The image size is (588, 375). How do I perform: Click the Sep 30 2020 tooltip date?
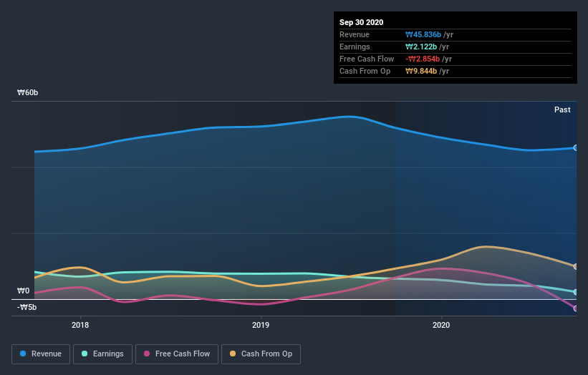pyautogui.click(x=361, y=22)
